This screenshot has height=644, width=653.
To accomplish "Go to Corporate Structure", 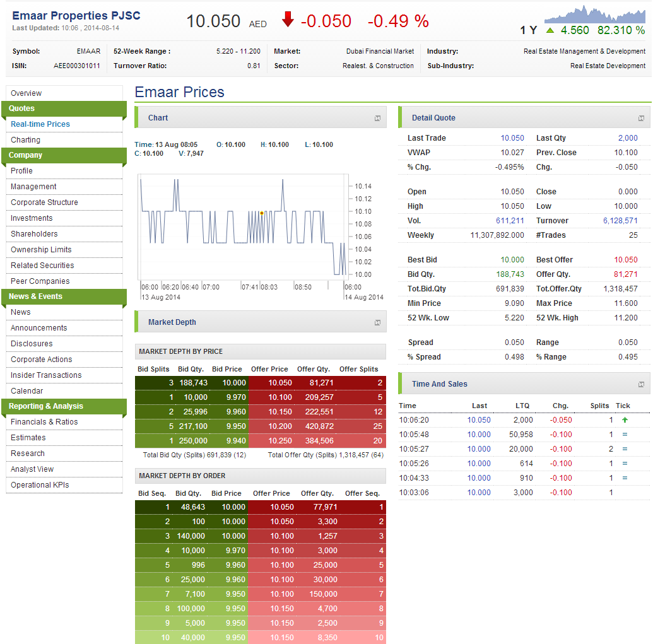I will pyautogui.click(x=44, y=202).
